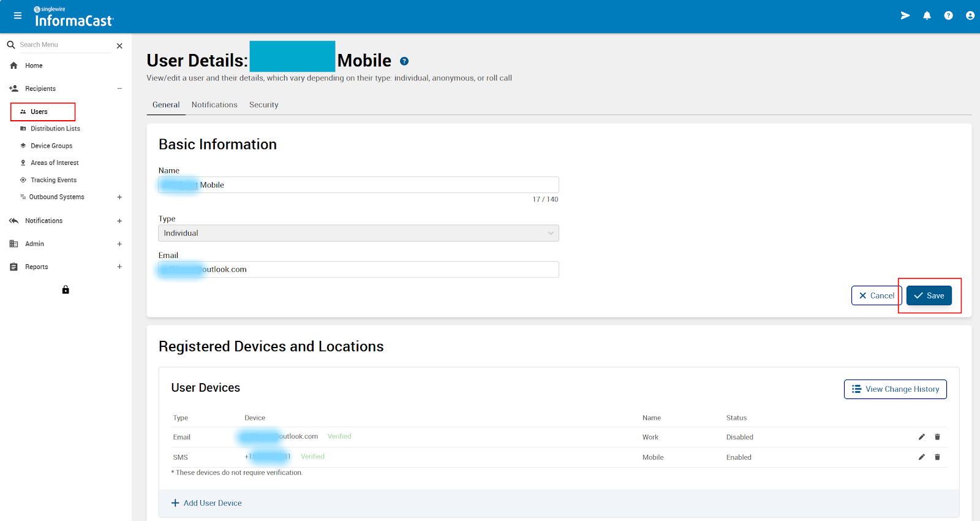980x521 pixels.
Task: Click the Admin building icon
Action: click(13, 244)
